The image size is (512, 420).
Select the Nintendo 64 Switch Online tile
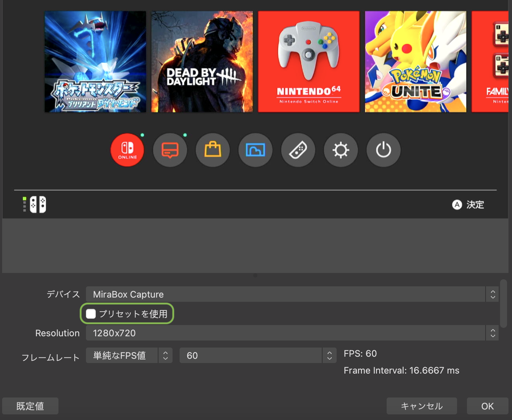[x=308, y=61]
